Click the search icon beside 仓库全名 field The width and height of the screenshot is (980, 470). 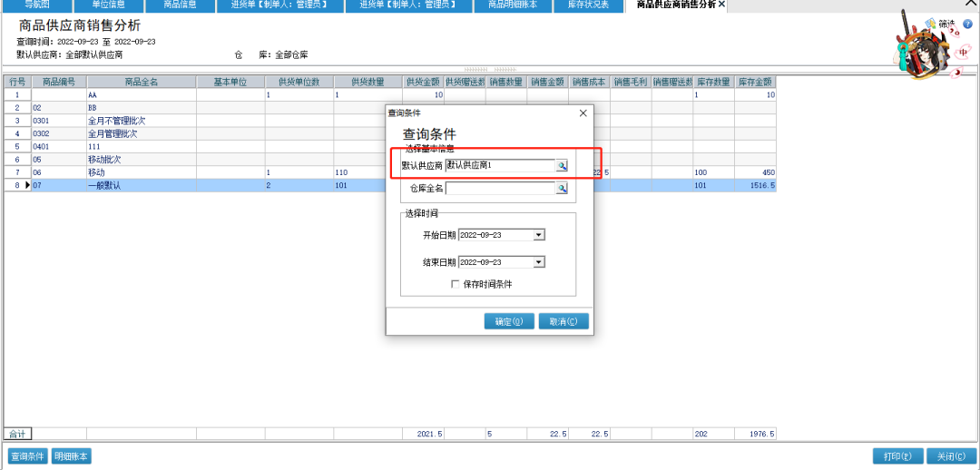(x=562, y=189)
